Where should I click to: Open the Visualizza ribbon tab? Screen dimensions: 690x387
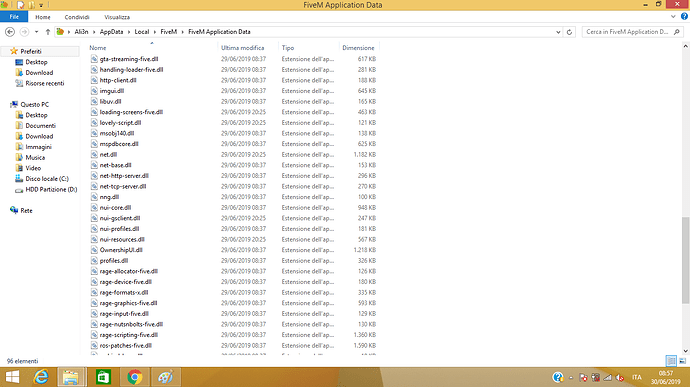117,17
